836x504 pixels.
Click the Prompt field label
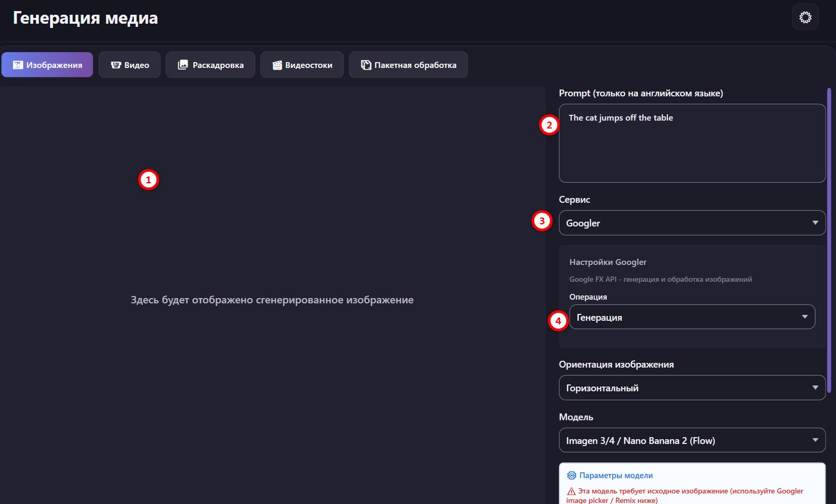641,93
